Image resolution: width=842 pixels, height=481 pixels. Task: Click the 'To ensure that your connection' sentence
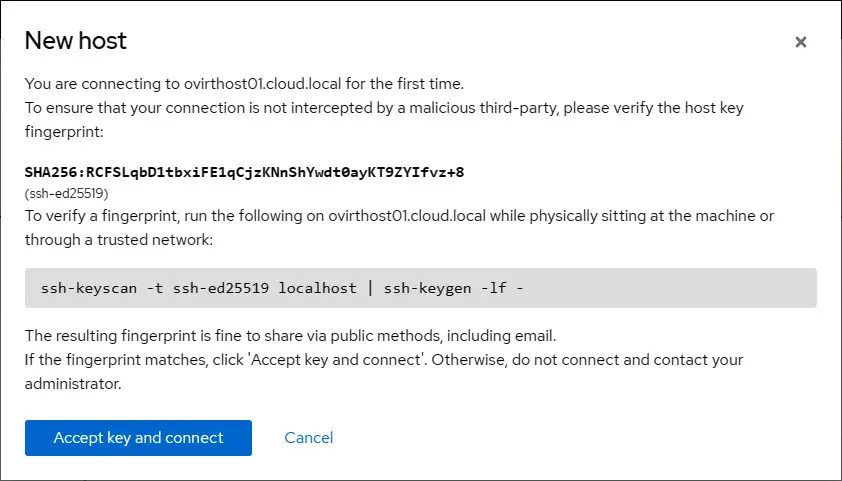pos(384,107)
